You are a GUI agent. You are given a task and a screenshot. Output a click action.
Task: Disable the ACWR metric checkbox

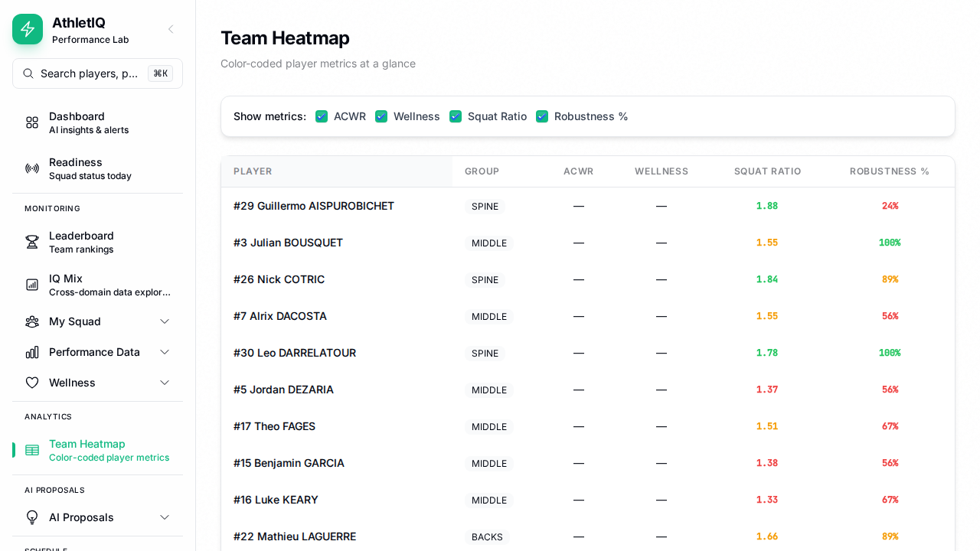tap(321, 116)
